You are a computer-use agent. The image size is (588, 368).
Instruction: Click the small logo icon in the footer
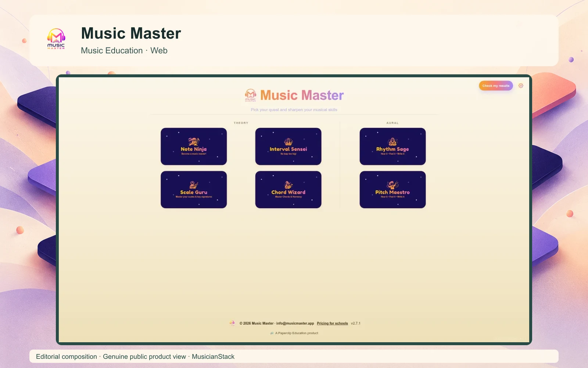point(232,323)
